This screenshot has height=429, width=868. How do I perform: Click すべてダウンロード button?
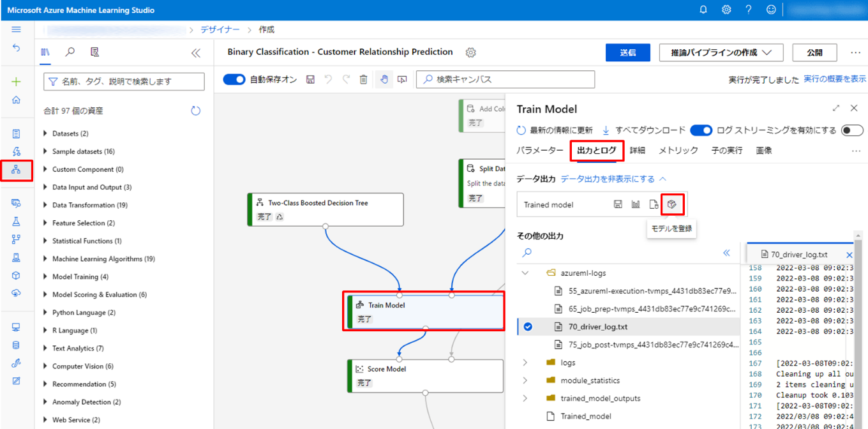(x=644, y=130)
